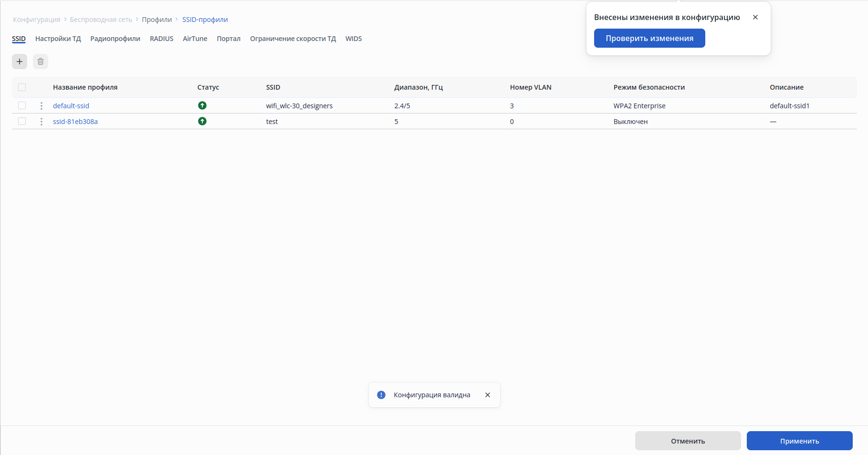Image resolution: width=868 pixels, height=455 pixels.
Task: Open the default-ssid profile link
Action: pyautogui.click(x=71, y=106)
